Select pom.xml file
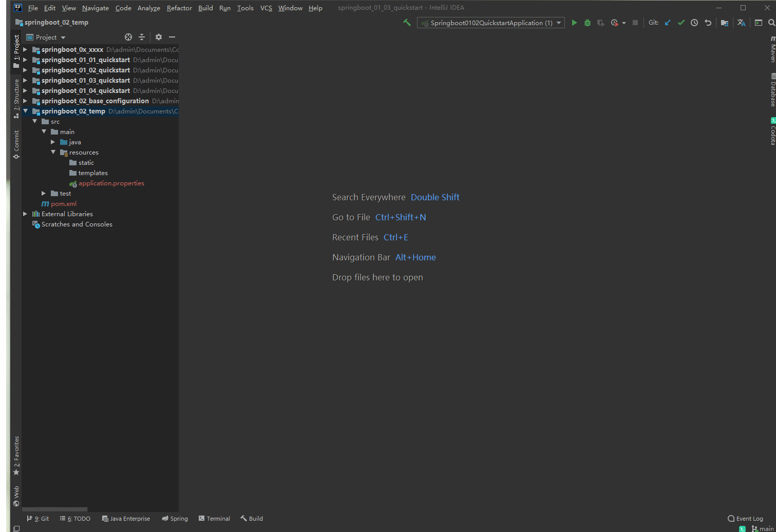776x532 pixels. point(63,204)
